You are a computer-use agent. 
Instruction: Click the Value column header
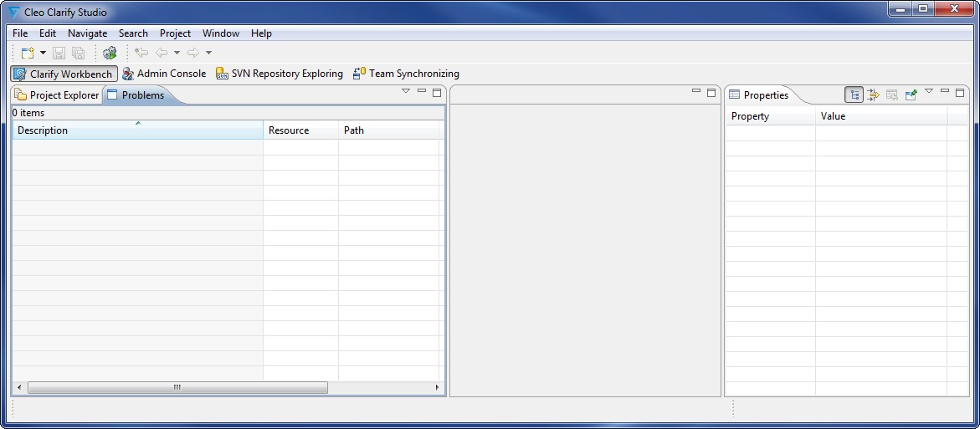click(x=881, y=116)
